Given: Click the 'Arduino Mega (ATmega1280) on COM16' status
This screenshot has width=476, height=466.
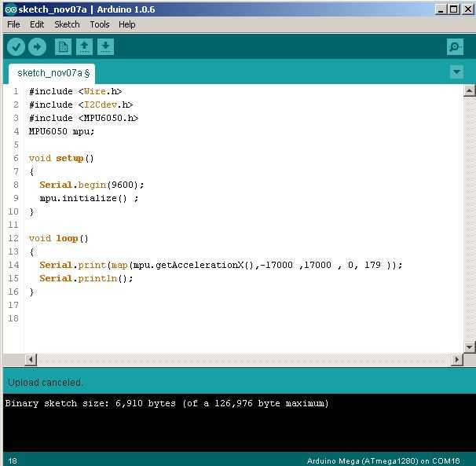Looking at the screenshot, I should point(383,460).
